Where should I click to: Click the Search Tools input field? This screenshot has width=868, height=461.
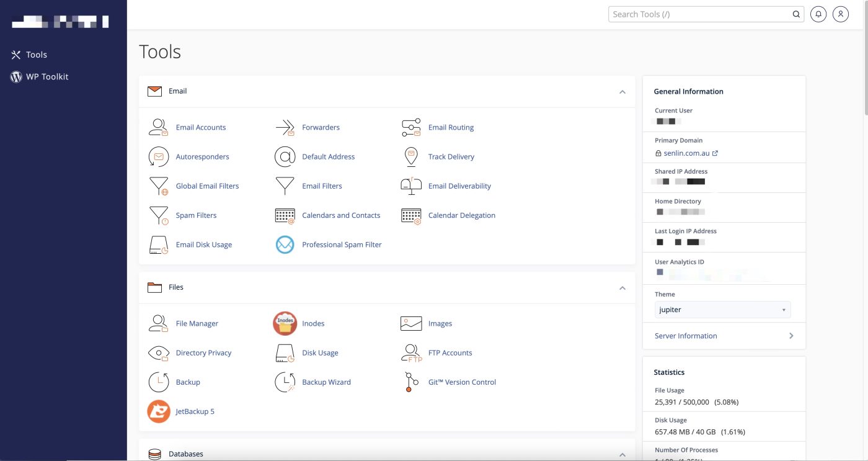(x=701, y=14)
